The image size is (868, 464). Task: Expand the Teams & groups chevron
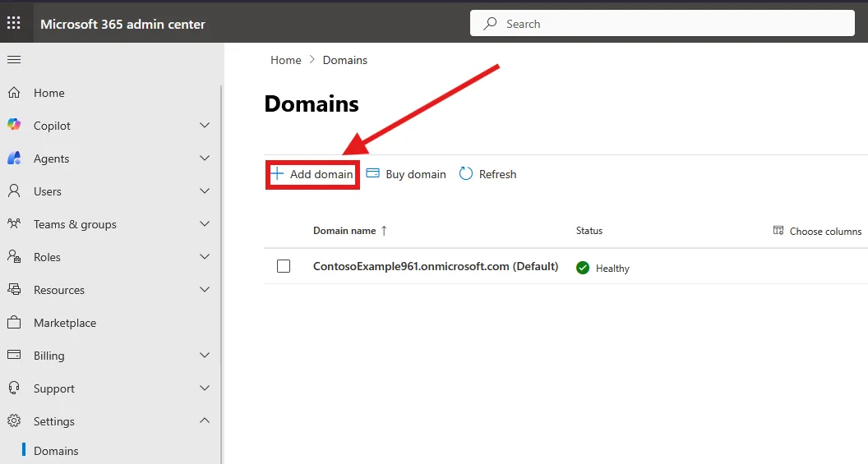click(205, 223)
